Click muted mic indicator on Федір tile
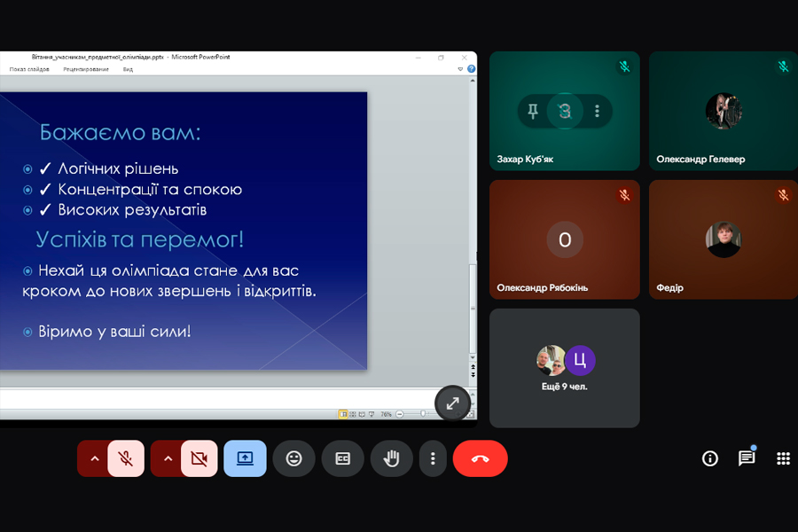798x532 pixels. (x=783, y=195)
